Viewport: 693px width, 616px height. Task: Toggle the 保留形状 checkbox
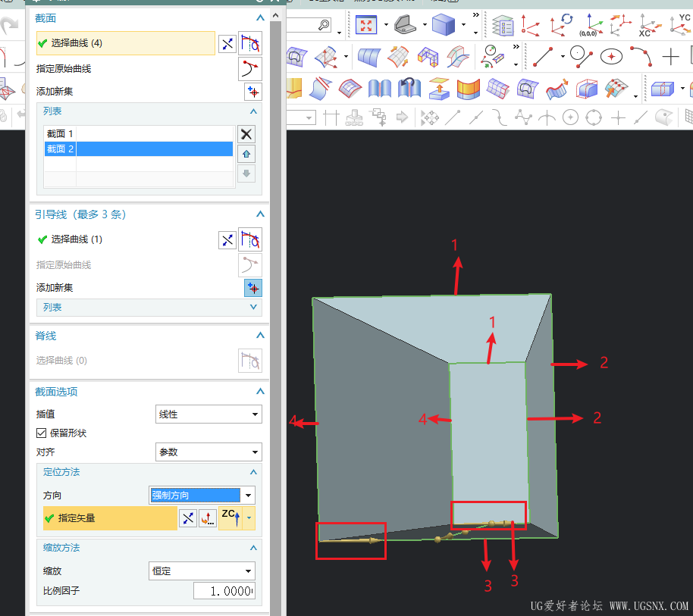41,433
